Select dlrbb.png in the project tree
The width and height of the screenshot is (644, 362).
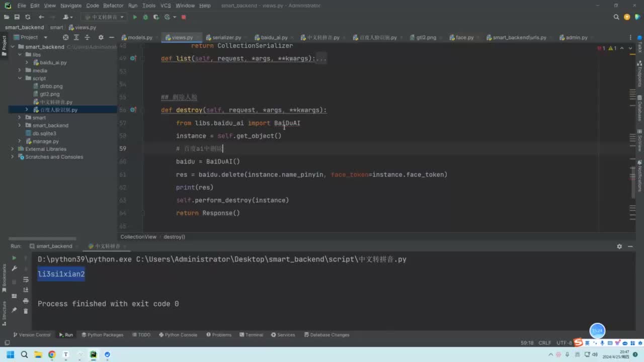pos(51,86)
